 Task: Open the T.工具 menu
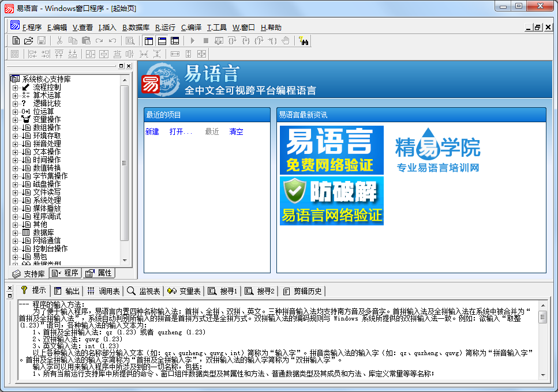[217, 27]
